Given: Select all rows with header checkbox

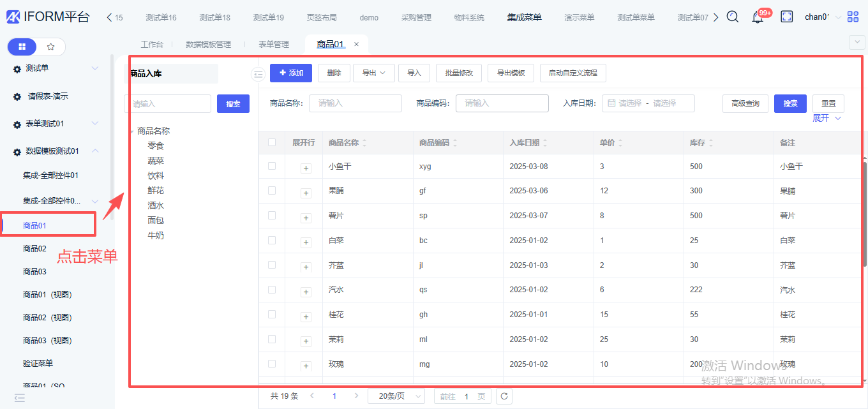Looking at the screenshot, I should (272, 142).
